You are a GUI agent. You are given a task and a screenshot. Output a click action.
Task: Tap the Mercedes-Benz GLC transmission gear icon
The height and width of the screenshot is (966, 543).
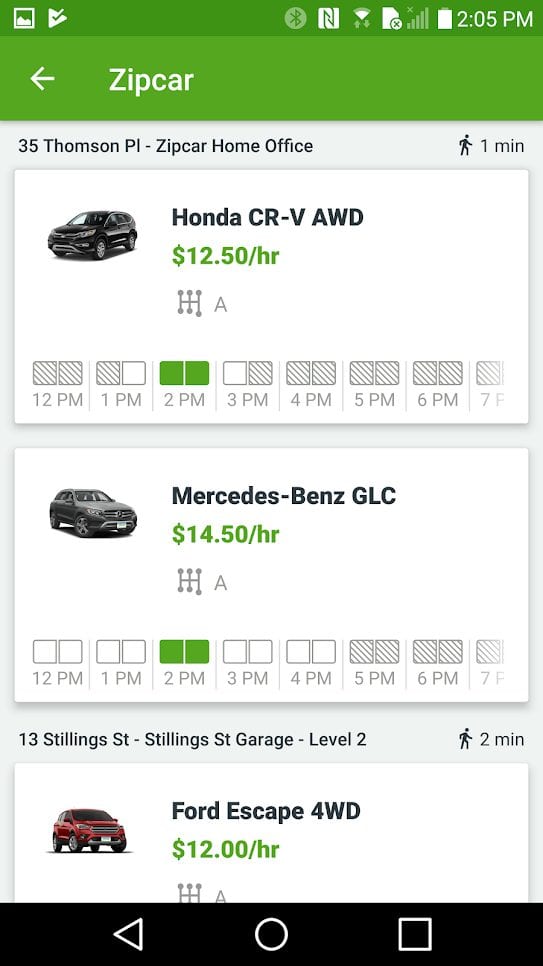(190, 582)
